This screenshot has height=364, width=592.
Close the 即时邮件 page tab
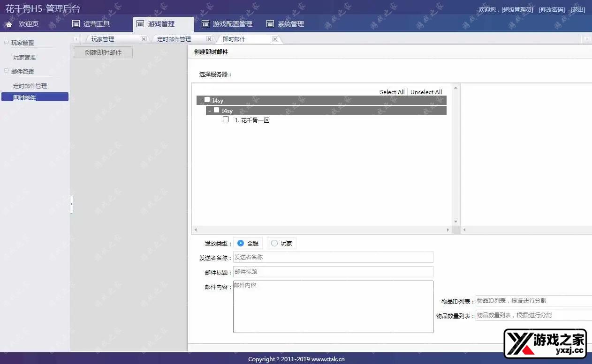tap(275, 39)
